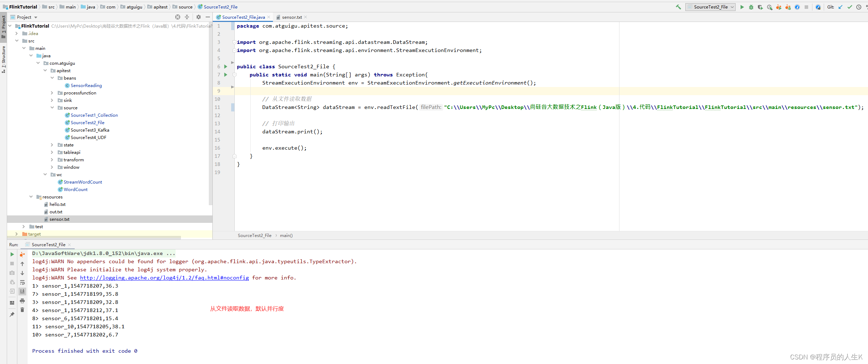
Task: Toggle scroll-to-end in the Run console
Action: pyautogui.click(x=22, y=291)
